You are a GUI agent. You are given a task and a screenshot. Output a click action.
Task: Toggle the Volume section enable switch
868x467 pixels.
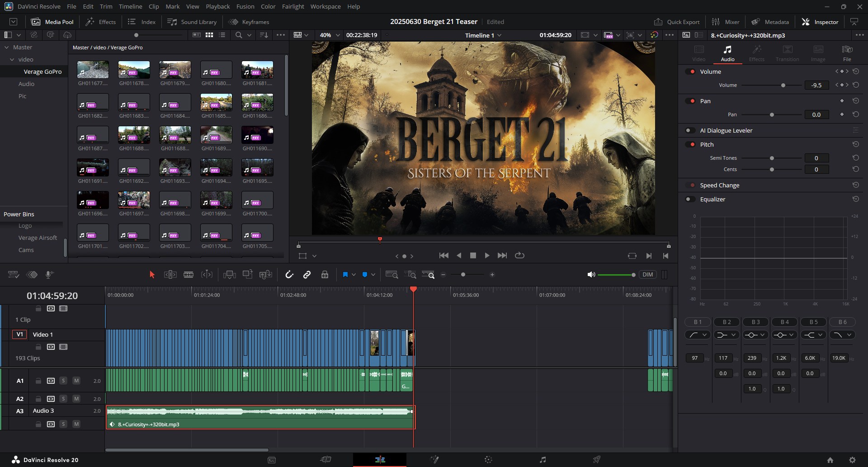[690, 71]
